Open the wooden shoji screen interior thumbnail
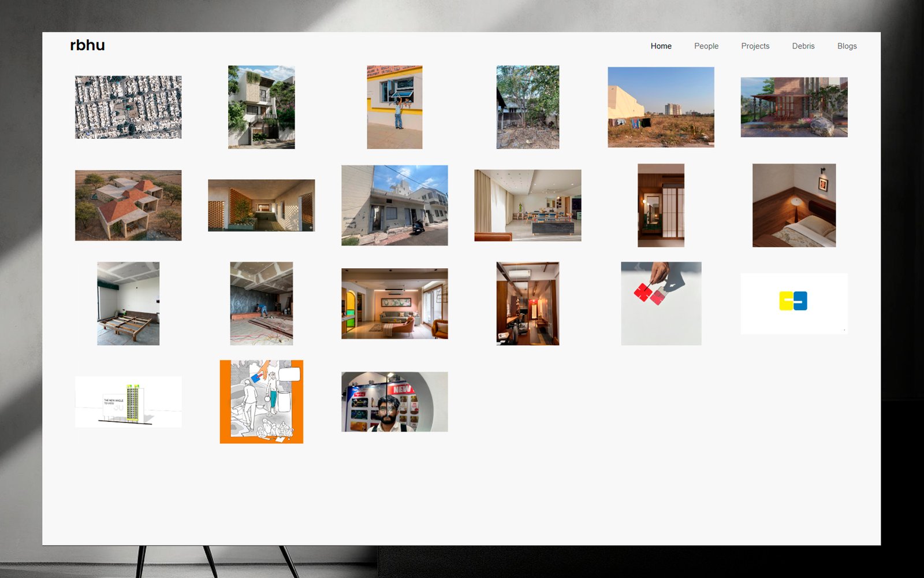The image size is (924, 578). tap(661, 205)
